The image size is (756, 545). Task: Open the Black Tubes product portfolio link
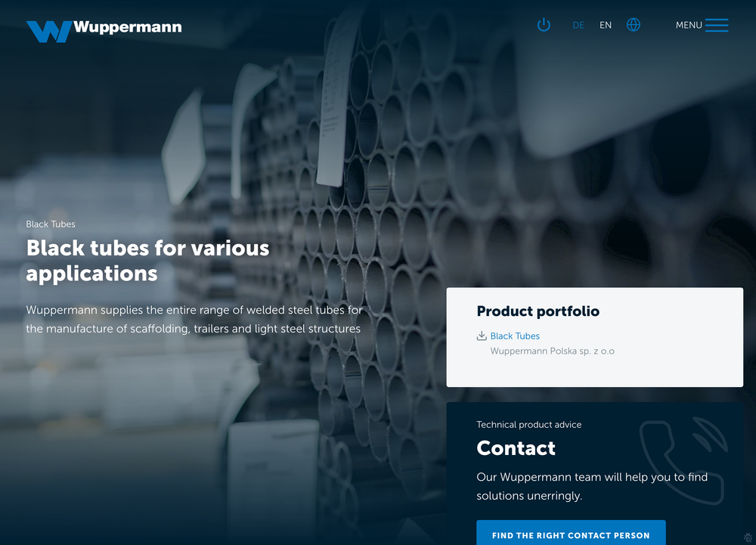[516, 336]
